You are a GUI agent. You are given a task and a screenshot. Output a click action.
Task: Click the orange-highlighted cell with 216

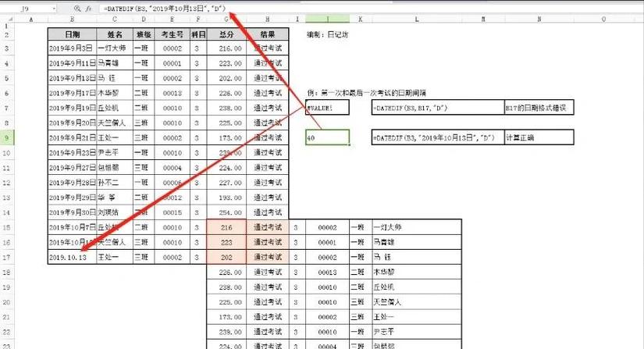pyautogui.click(x=227, y=226)
